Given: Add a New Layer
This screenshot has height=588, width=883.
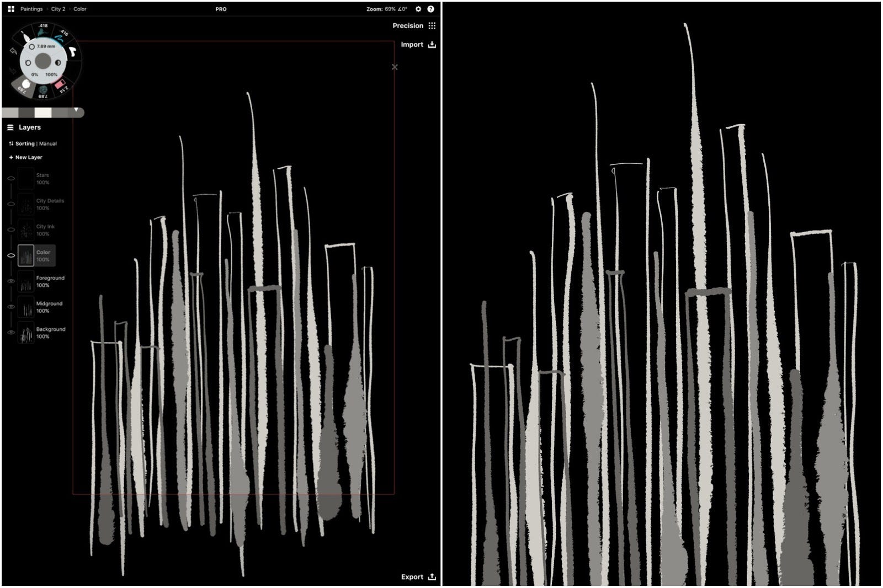Looking at the screenshot, I should (x=25, y=157).
